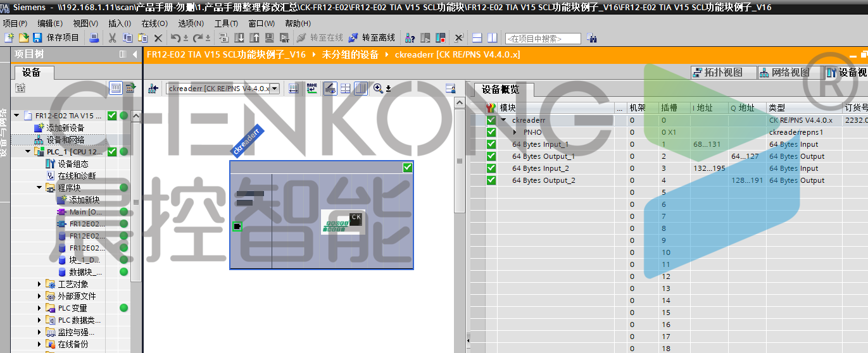Collapse project tree using the left arrow
868x353 pixels.
pyautogui.click(x=135, y=54)
